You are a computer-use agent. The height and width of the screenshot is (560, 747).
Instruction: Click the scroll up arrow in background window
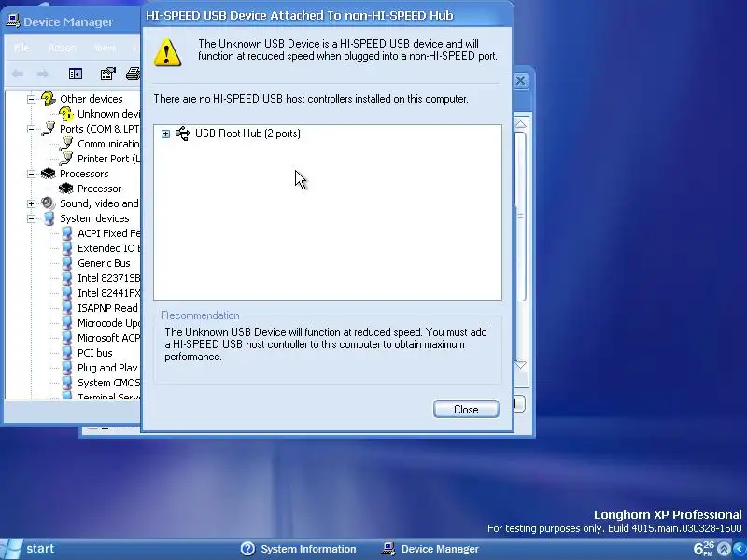520,124
